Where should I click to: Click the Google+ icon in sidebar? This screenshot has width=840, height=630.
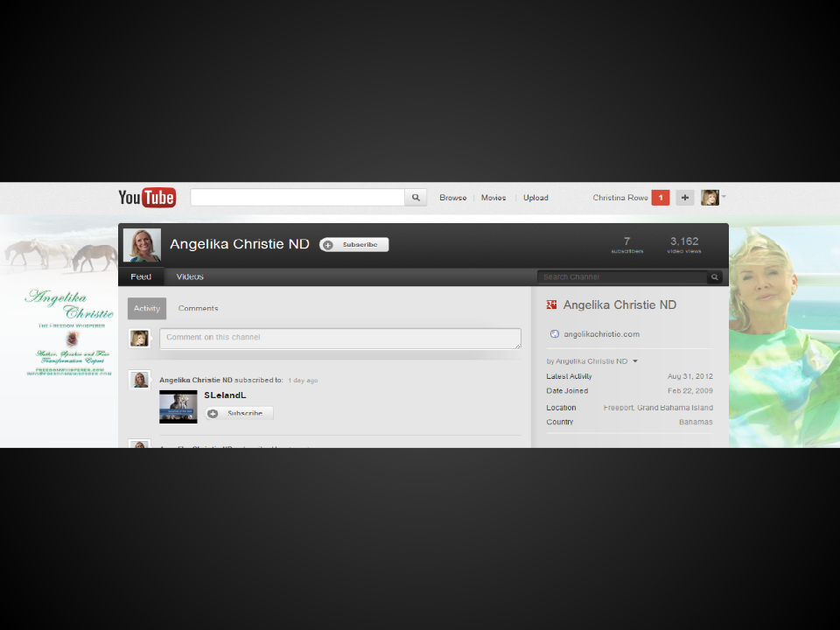coord(551,304)
